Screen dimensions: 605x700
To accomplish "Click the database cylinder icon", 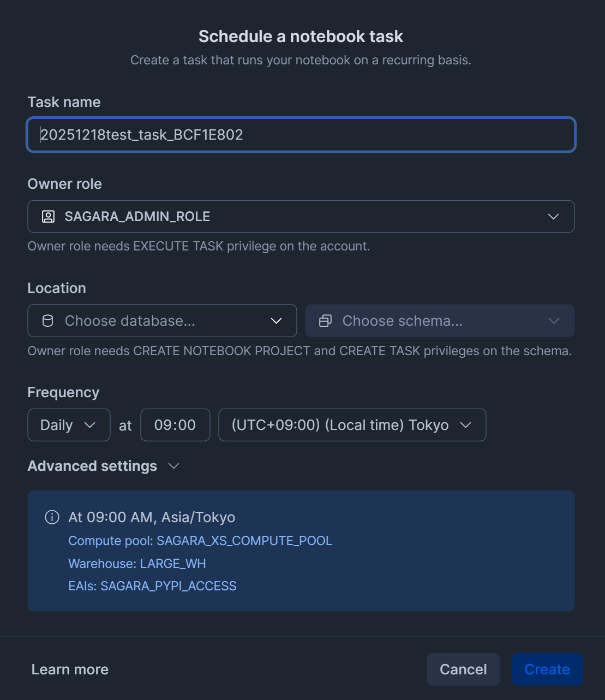I will 48,321.
